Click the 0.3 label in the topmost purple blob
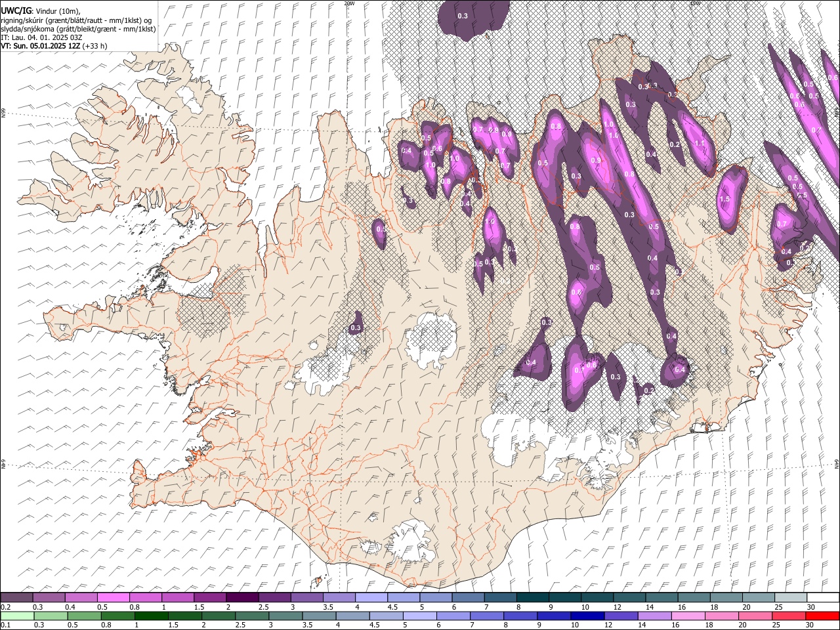This screenshot has height=630, width=840. pos(462,16)
